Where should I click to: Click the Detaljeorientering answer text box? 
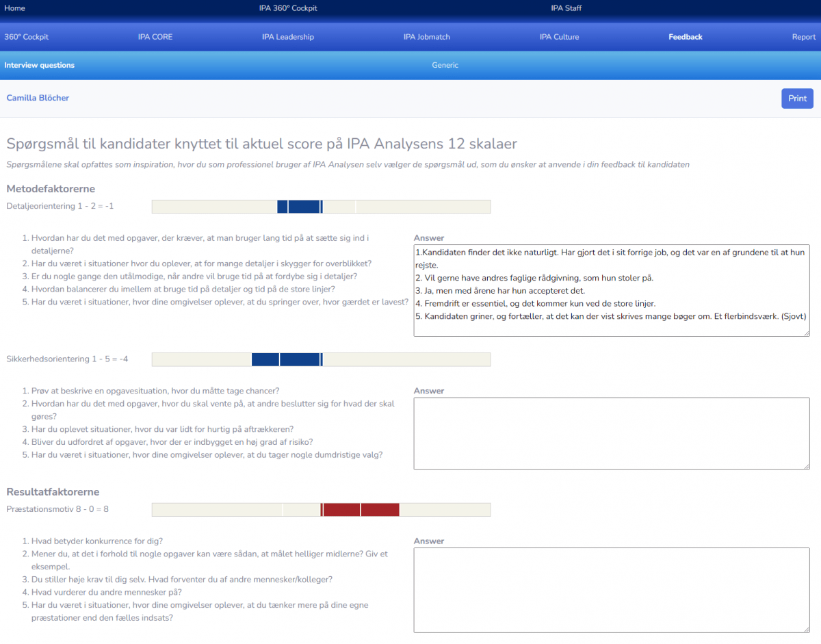click(x=611, y=290)
